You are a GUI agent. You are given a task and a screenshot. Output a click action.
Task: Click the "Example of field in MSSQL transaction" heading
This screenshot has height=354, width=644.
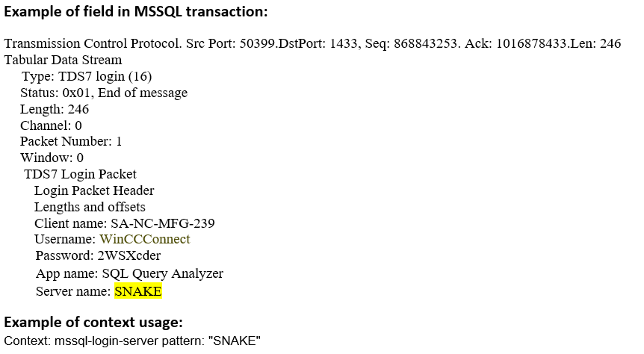click(x=136, y=12)
